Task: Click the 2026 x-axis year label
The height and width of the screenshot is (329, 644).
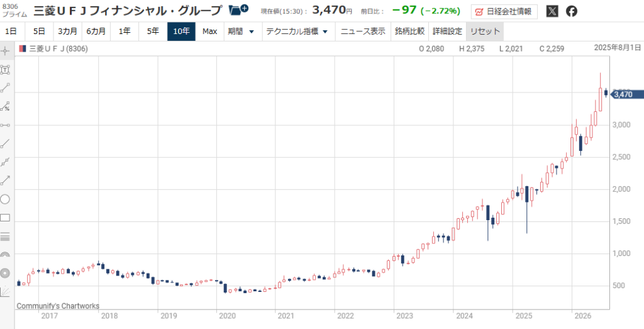Action: [582, 316]
